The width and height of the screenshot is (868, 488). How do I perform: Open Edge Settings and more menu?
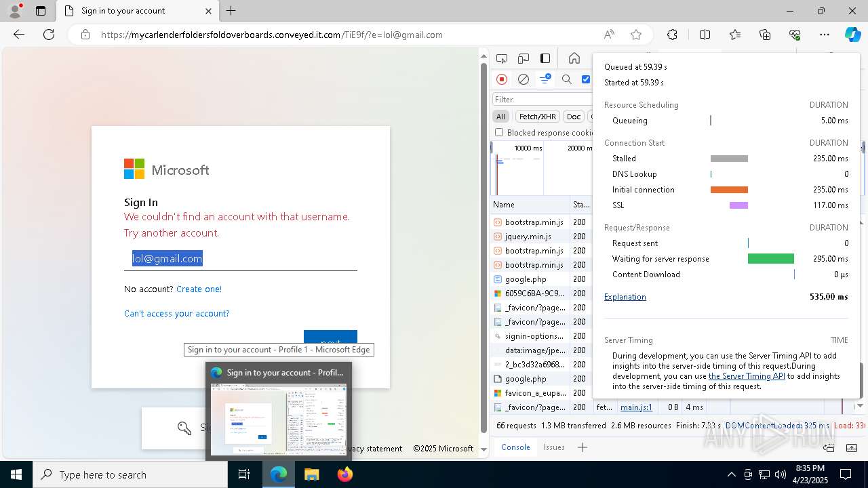[825, 35]
